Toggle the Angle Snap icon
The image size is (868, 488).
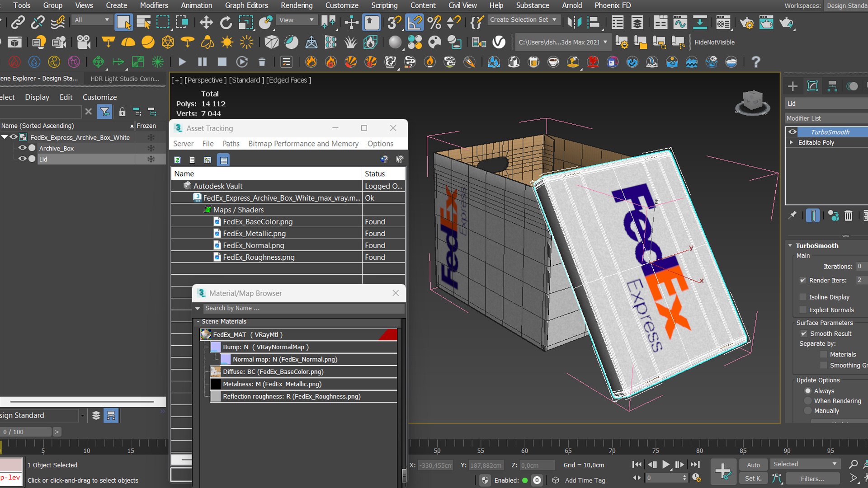[414, 22]
